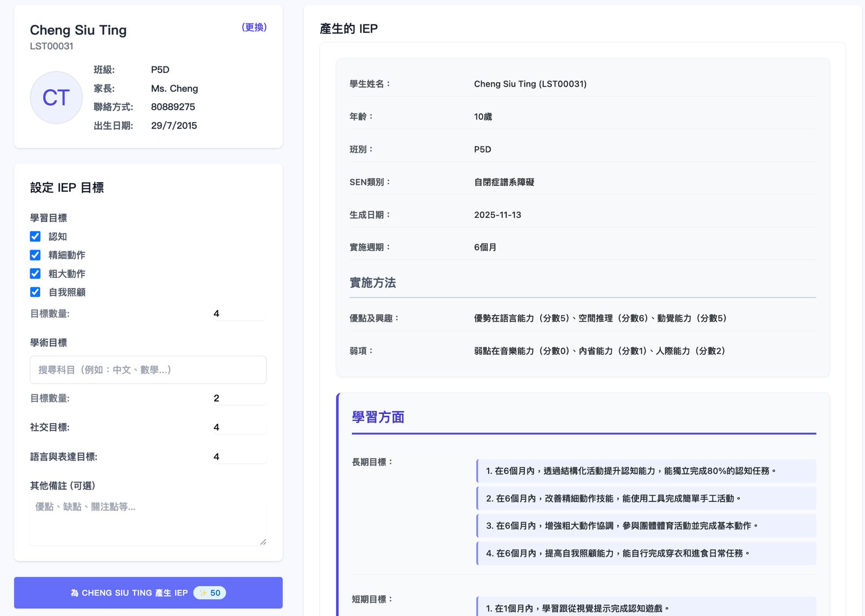Click the 學習方面 section heading
This screenshot has height=616, width=865.
(x=378, y=417)
